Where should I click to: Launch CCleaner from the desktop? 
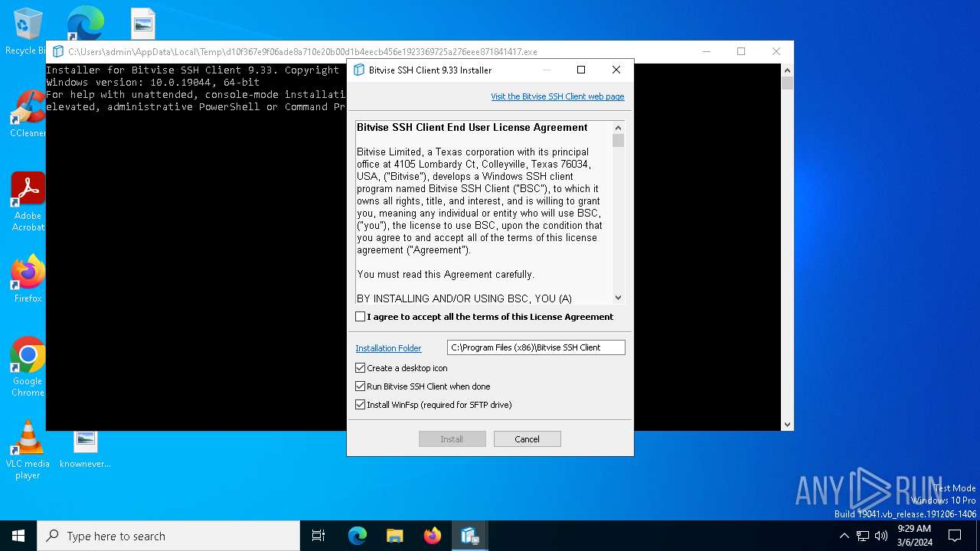[x=28, y=115]
